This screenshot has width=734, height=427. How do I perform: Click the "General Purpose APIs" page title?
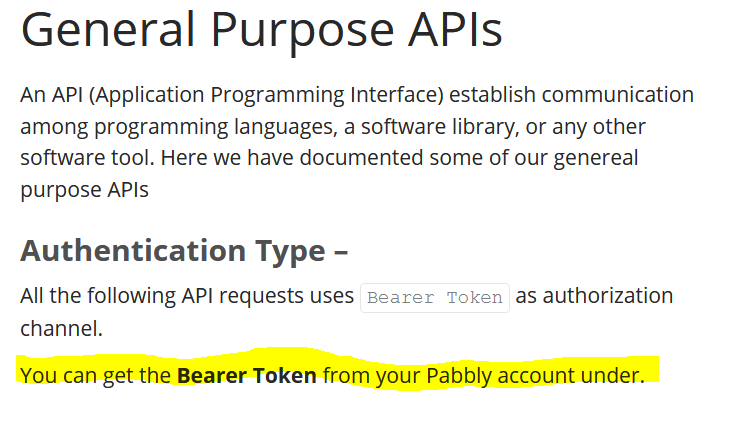(x=261, y=32)
